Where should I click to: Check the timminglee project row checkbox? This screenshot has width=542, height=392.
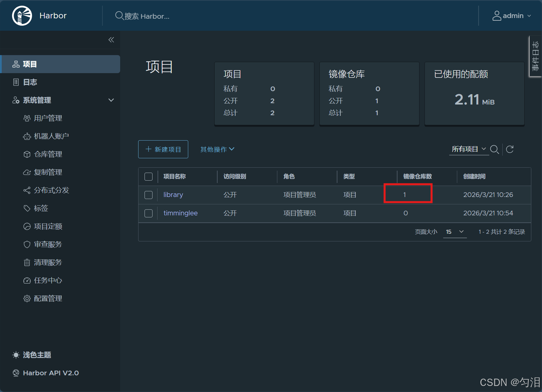[149, 213]
